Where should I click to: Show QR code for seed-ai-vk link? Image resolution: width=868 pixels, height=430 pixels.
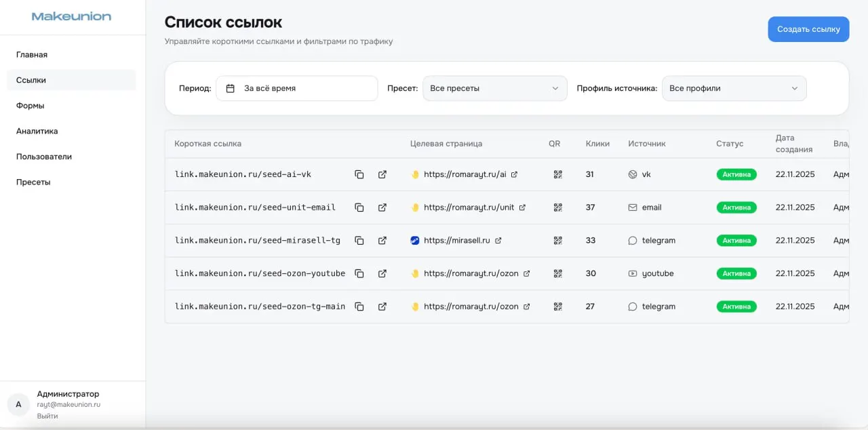558,174
